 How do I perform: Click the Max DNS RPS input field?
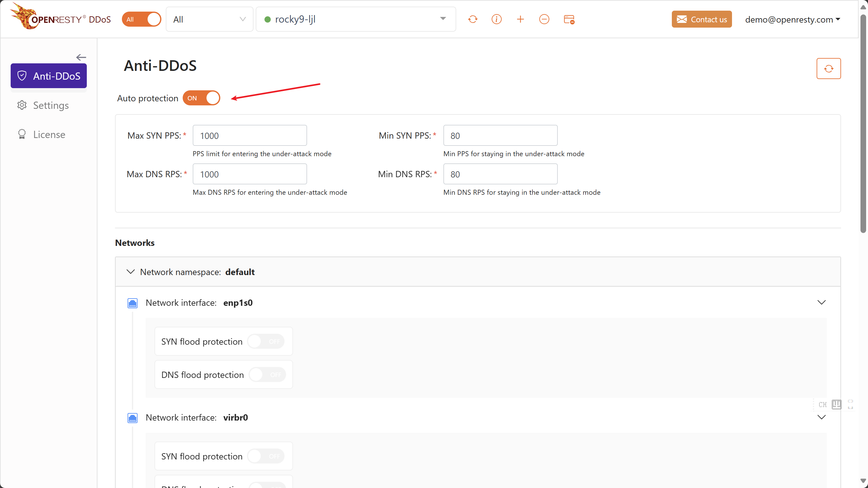coord(250,174)
